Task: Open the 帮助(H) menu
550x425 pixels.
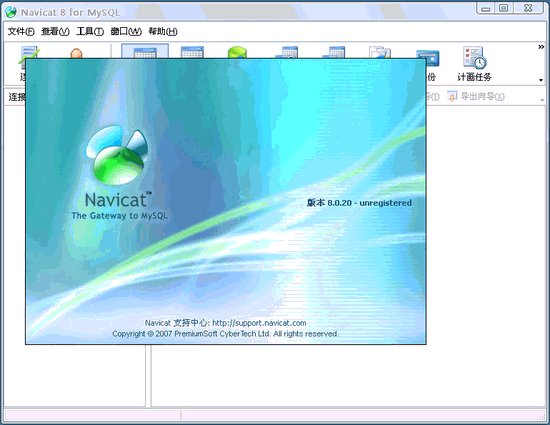Action: tap(163, 32)
